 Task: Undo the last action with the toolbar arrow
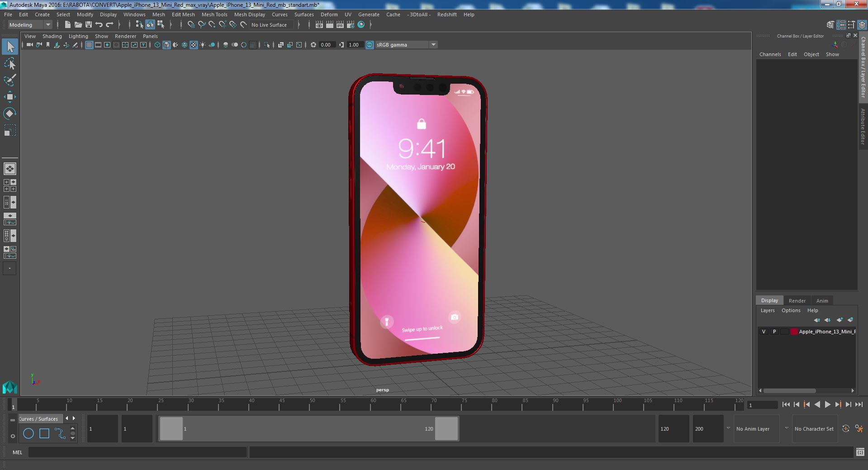99,25
